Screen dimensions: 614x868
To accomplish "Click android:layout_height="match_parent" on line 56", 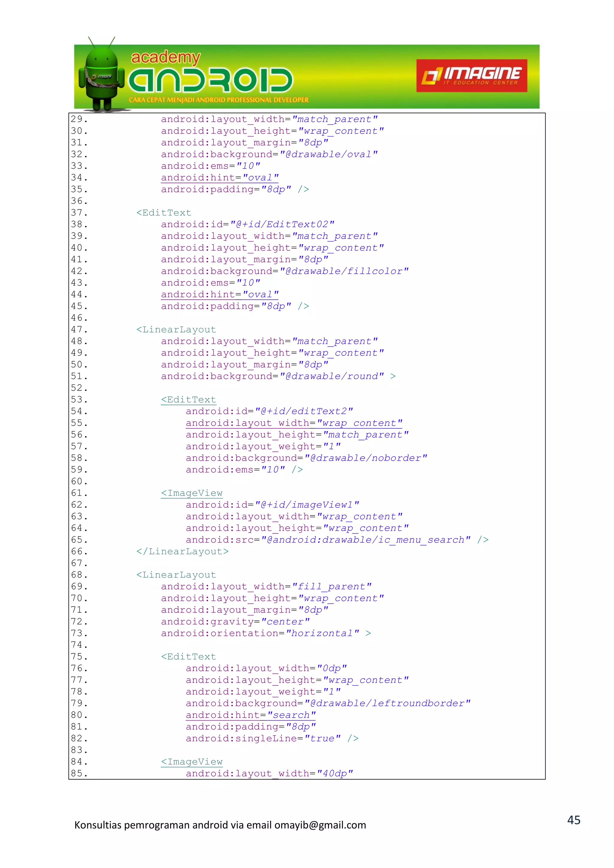I will tap(297, 435).
